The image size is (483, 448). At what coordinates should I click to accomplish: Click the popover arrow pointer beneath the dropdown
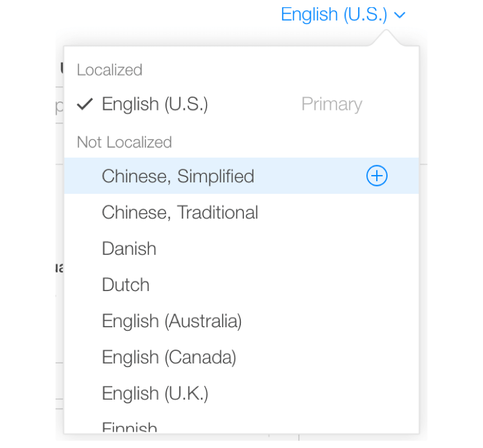(386, 38)
